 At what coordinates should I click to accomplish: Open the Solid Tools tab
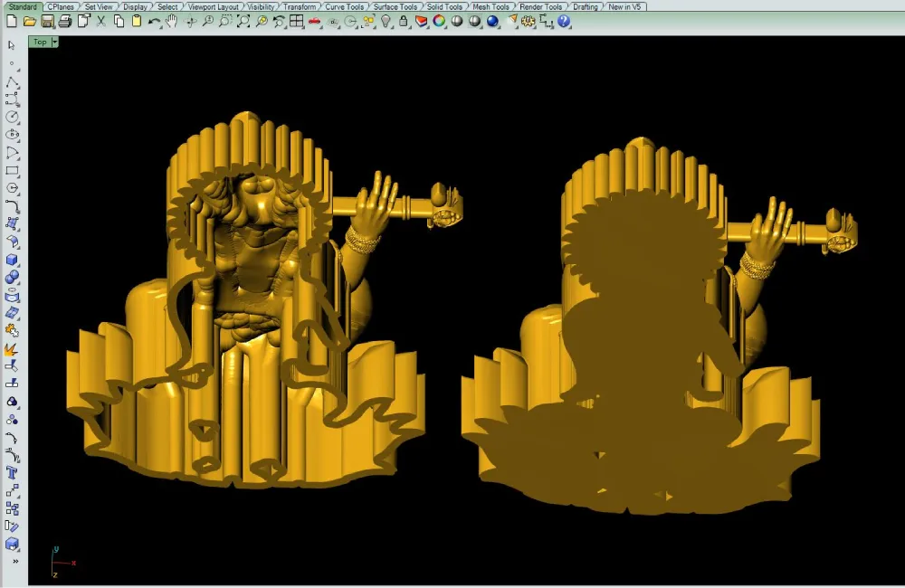click(443, 7)
